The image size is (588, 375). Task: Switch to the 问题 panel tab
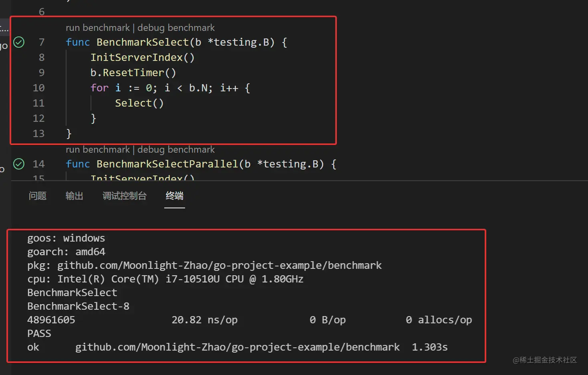click(38, 196)
